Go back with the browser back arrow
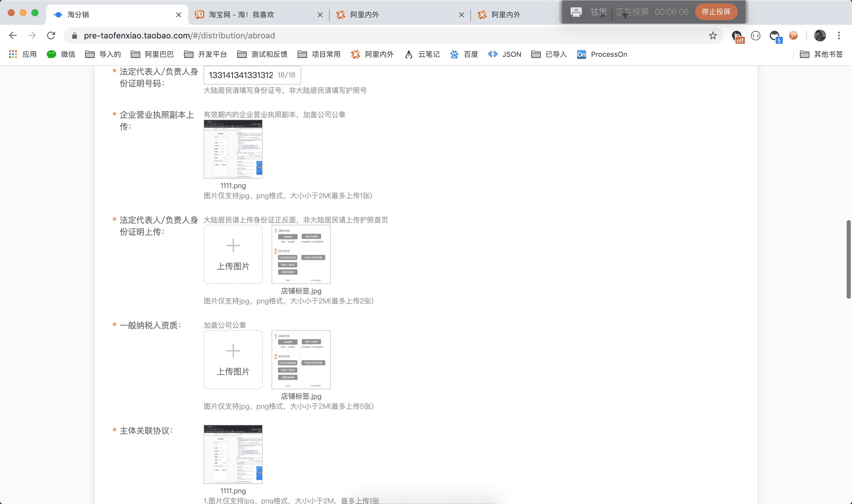Image resolution: width=852 pixels, height=504 pixels. click(x=13, y=35)
